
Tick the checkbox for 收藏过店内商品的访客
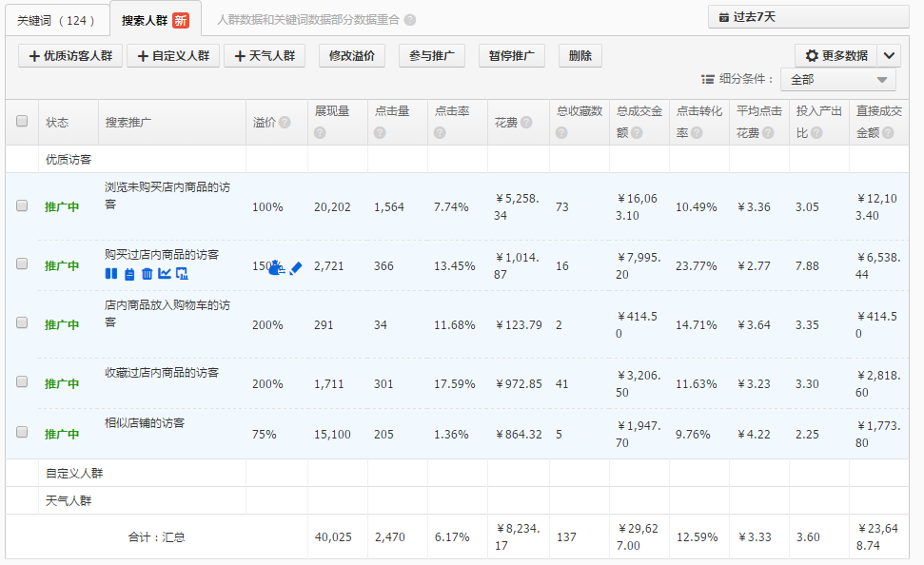coord(22,381)
